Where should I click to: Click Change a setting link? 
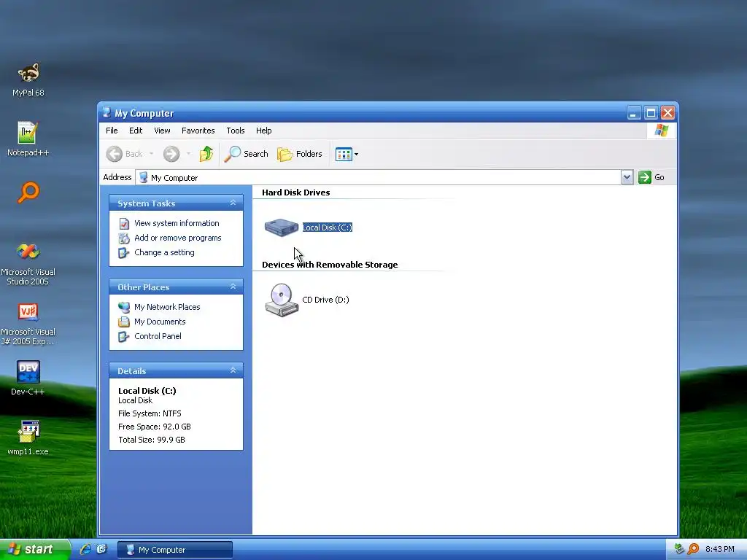click(164, 252)
